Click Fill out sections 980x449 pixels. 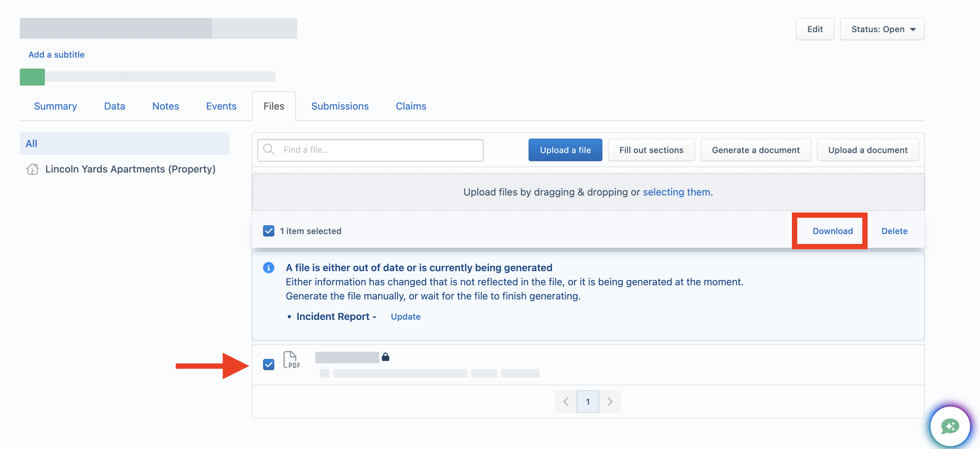tap(651, 150)
